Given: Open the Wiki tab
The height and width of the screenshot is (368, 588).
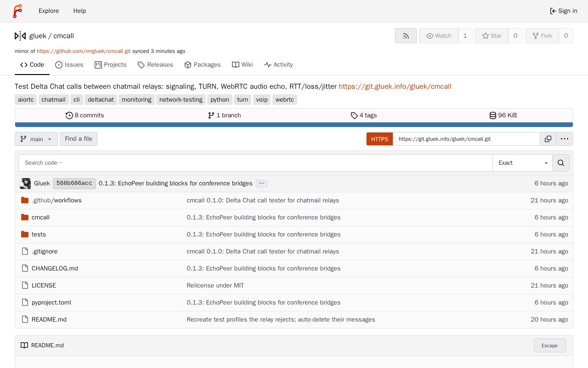Looking at the screenshot, I should coord(243,65).
